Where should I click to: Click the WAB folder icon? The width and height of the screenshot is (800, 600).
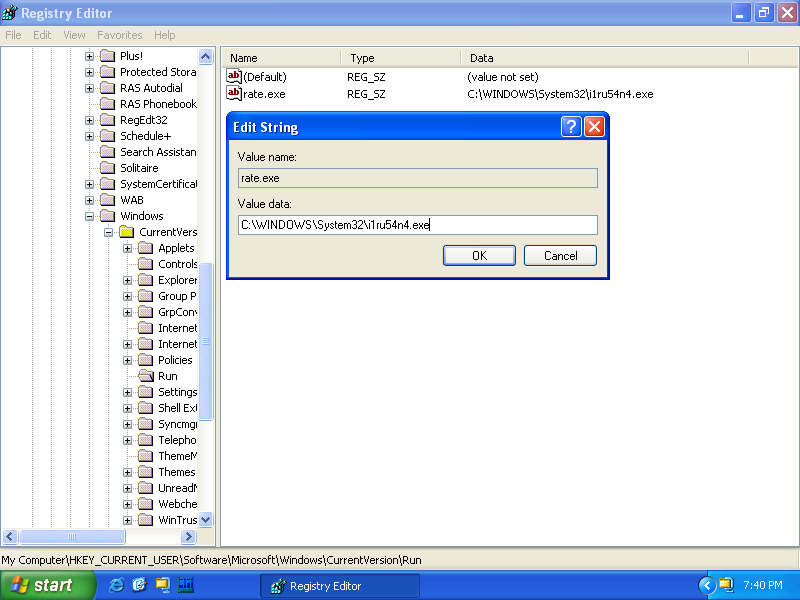click(x=108, y=200)
